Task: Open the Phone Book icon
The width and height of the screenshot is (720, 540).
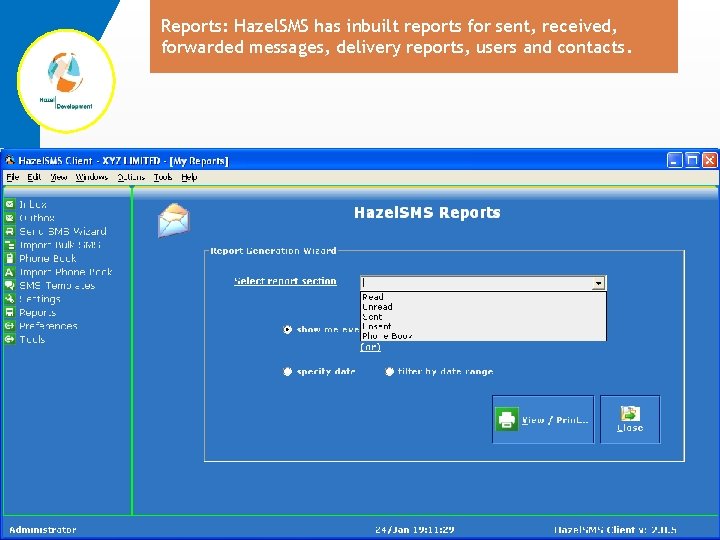Action: tap(10, 258)
